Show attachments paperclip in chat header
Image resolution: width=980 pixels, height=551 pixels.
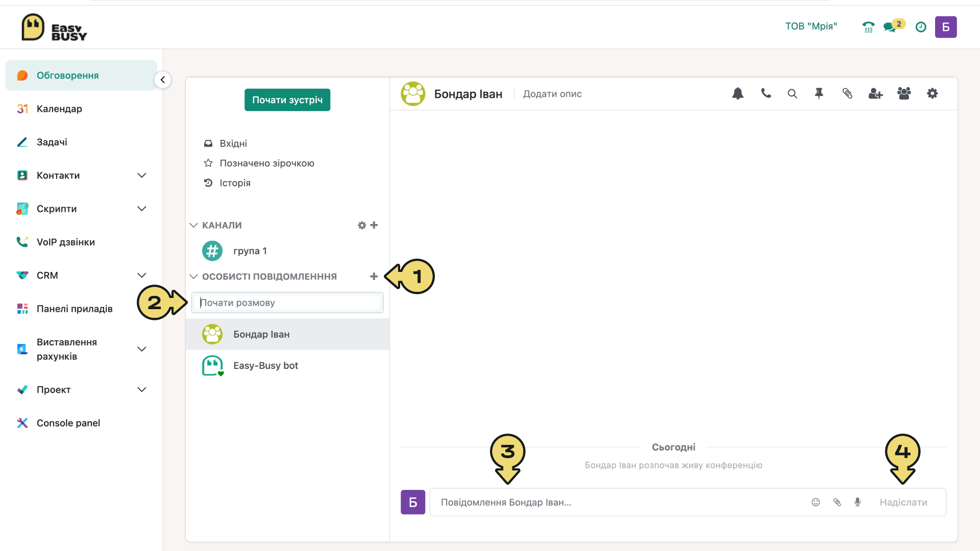[x=847, y=93]
